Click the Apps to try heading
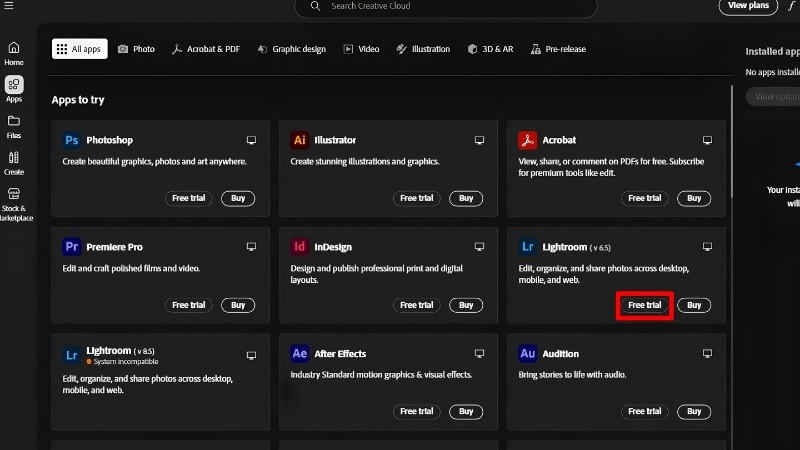800x450 pixels. click(78, 99)
